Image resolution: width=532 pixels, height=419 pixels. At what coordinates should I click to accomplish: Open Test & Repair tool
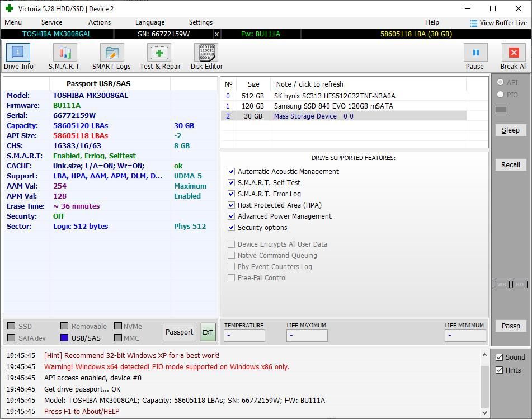159,53
